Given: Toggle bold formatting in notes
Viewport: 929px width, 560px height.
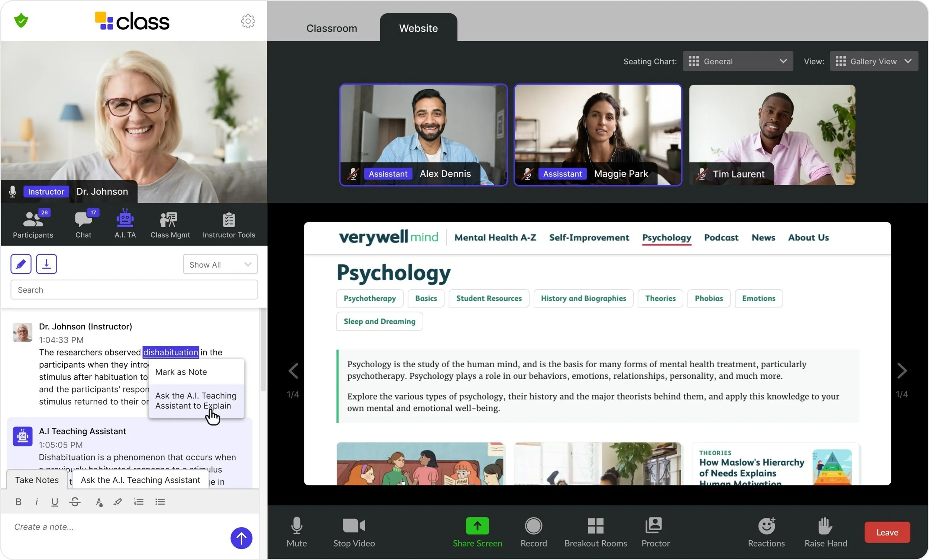Looking at the screenshot, I should pos(18,502).
